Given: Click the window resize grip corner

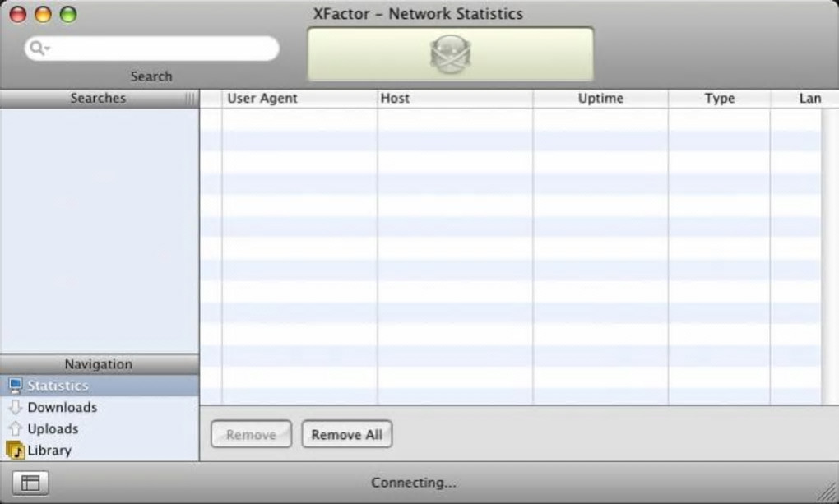Looking at the screenshot, I should [828, 492].
